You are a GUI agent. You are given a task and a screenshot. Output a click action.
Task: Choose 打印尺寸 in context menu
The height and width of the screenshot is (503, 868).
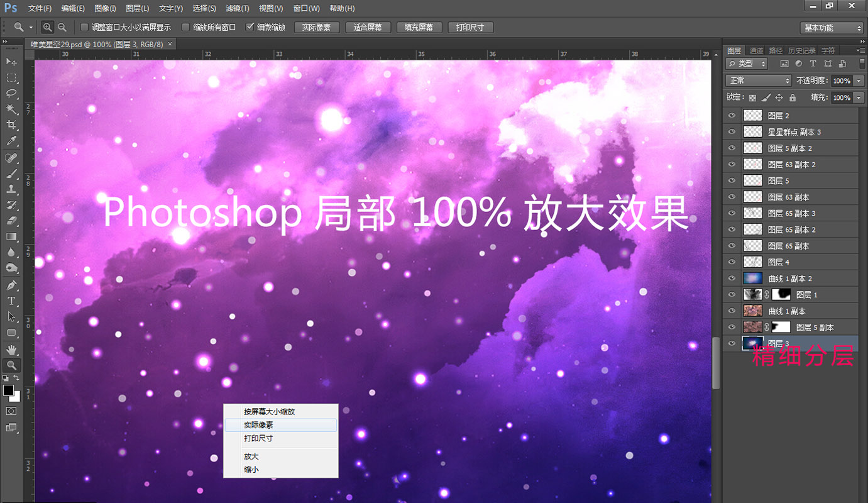coord(281,438)
